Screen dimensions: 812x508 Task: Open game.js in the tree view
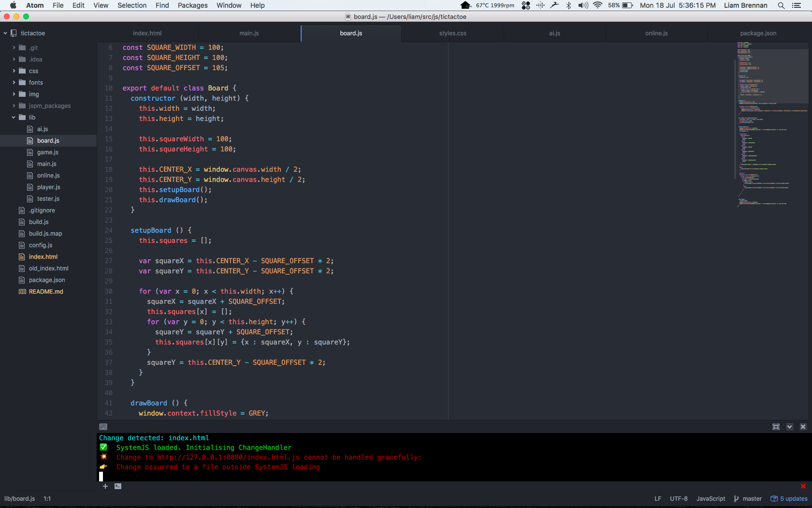[47, 152]
